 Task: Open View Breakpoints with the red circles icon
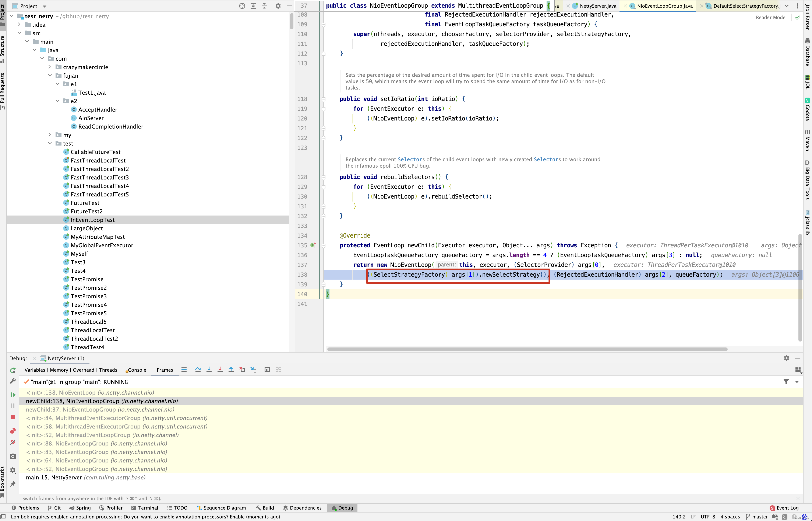[13, 431]
